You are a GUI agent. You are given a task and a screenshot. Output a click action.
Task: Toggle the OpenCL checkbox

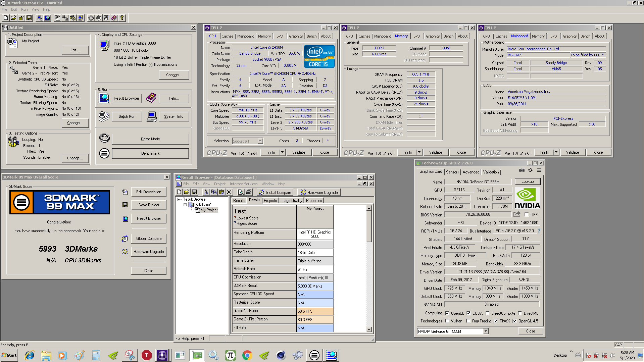(x=447, y=313)
